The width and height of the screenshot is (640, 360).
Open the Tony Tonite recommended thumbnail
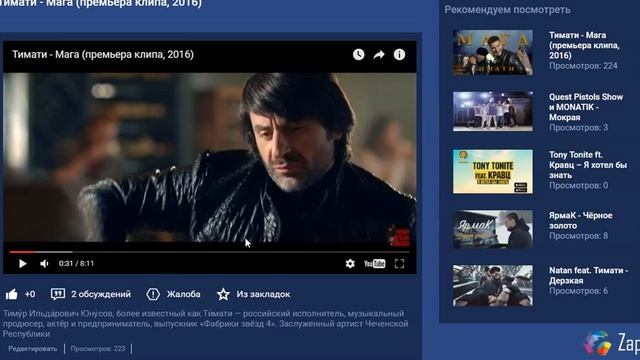click(493, 171)
